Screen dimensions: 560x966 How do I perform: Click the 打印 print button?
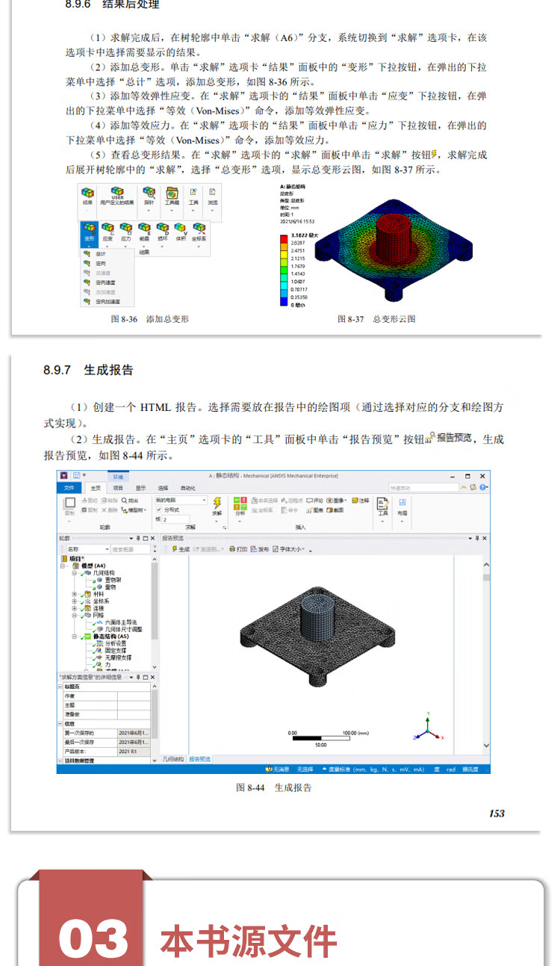(238, 549)
